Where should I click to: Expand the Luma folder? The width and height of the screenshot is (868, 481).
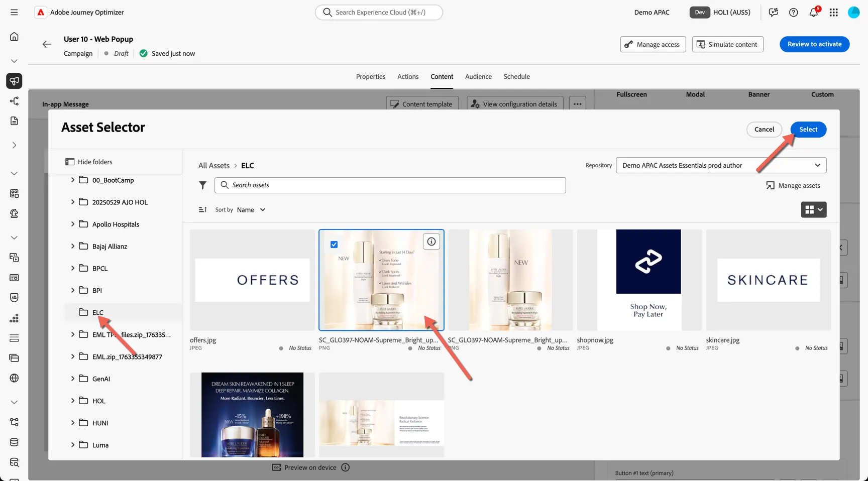[73, 445]
